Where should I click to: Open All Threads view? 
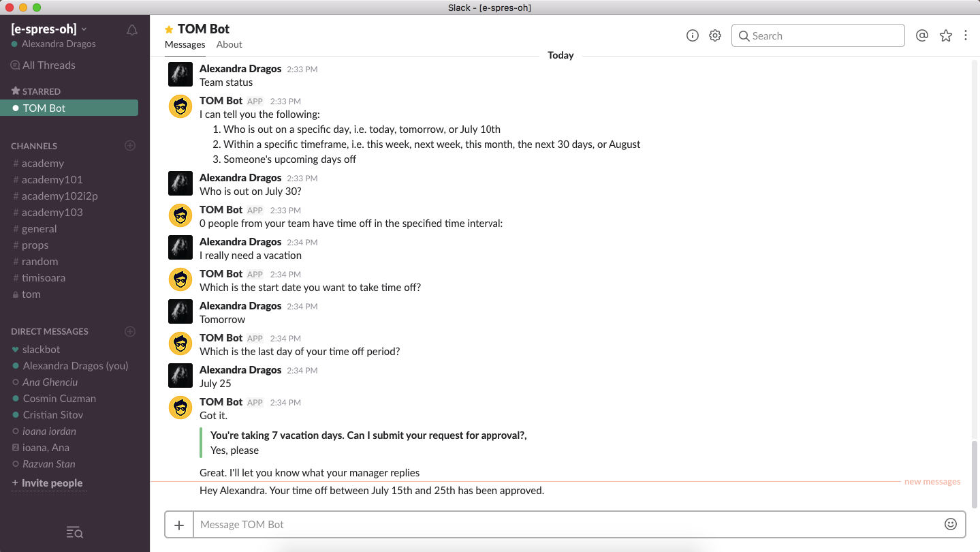[x=43, y=65]
